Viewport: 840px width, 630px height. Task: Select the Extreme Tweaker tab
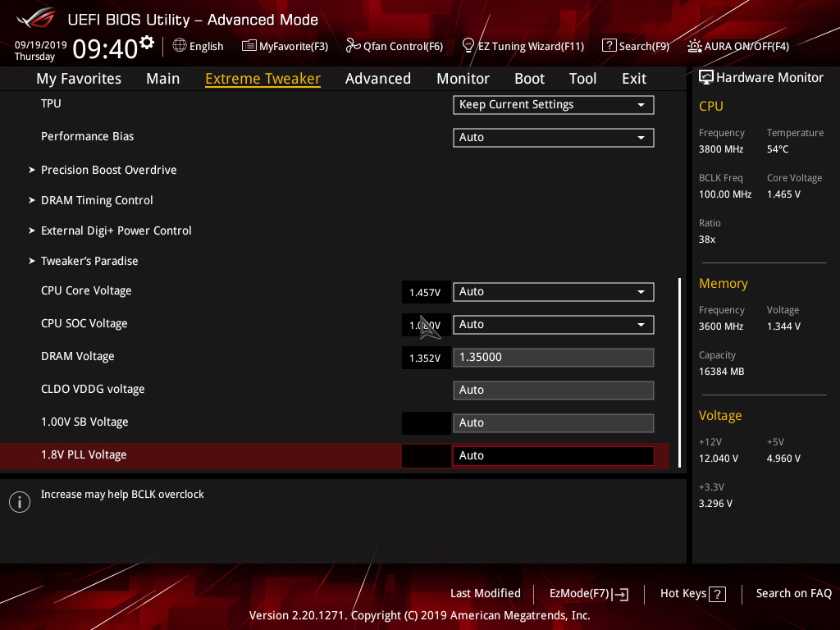(x=263, y=79)
